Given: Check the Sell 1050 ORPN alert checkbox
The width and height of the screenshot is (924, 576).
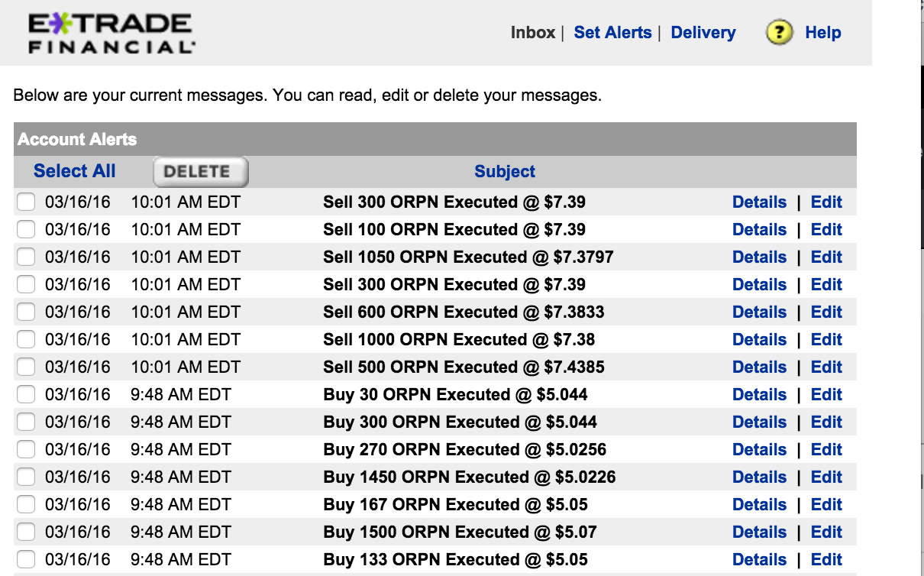Looking at the screenshot, I should coord(26,257).
